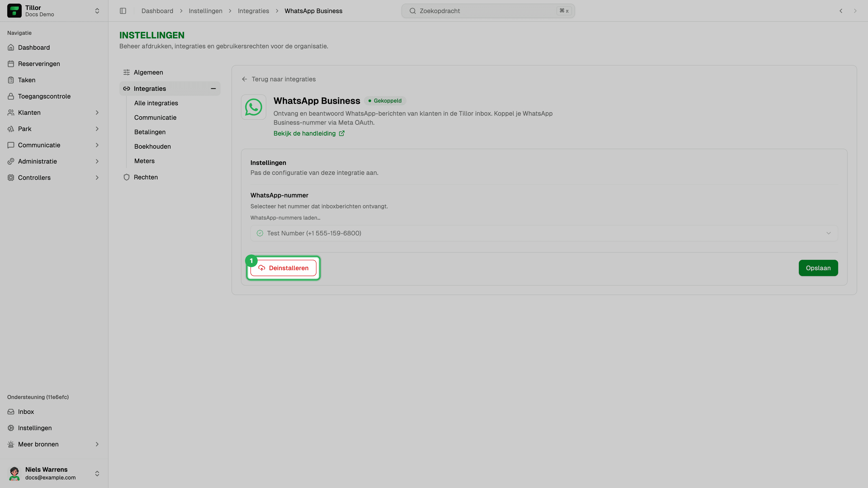Image resolution: width=868 pixels, height=488 pixels.
Task: Click the Dashboard home icon
Action: [11, 47]
